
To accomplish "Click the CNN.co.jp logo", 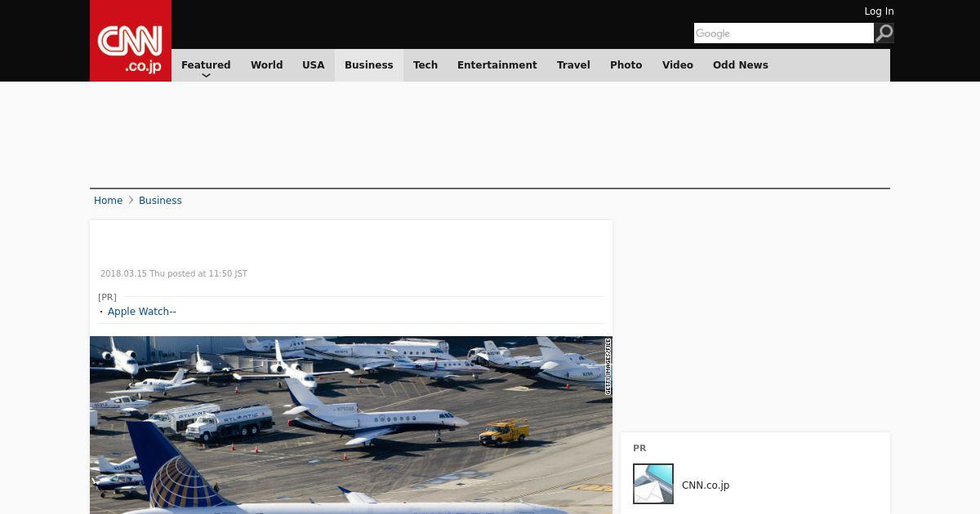I will click(x=131, y=41).
